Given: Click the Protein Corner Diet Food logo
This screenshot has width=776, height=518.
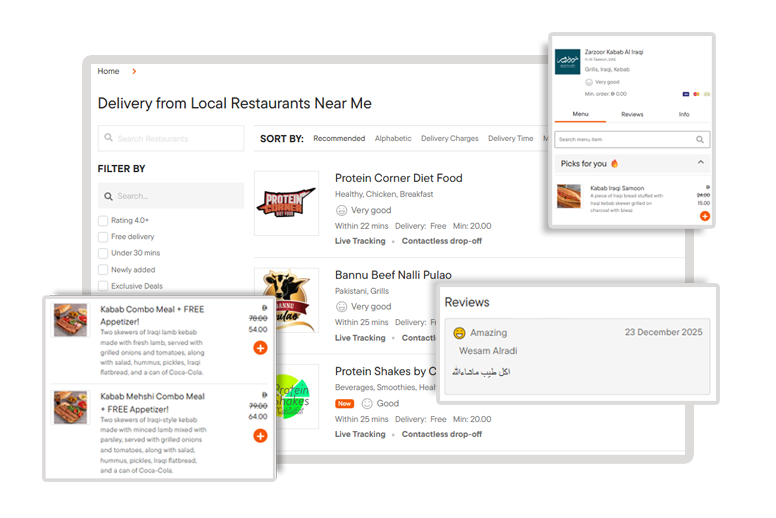Looking at the screenshot, I should click(286, 203).
